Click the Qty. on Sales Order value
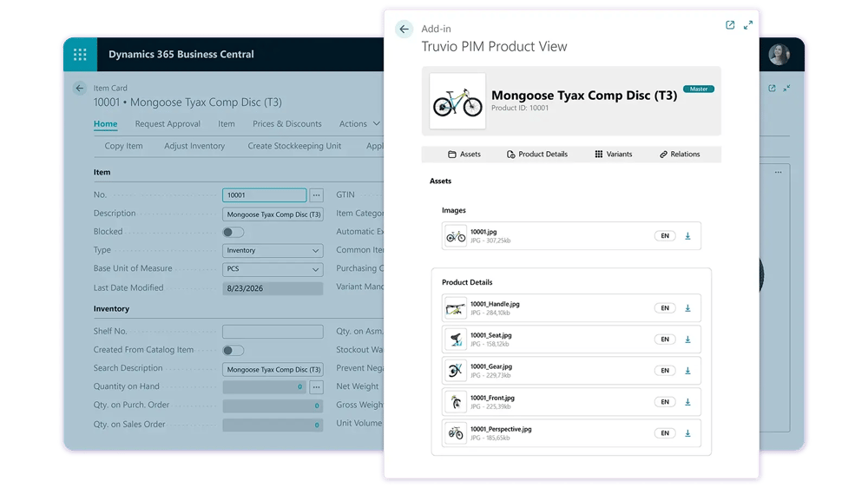Viewport: 868px width, 488px height. (x=273, y=425)
